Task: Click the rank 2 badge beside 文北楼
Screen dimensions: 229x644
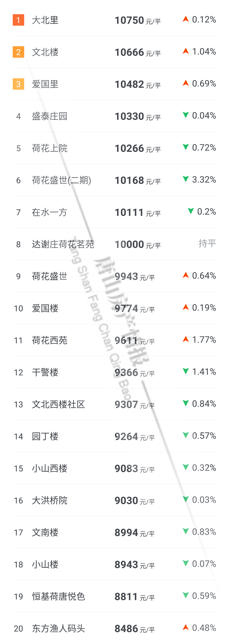Action: tap(18, 52)
